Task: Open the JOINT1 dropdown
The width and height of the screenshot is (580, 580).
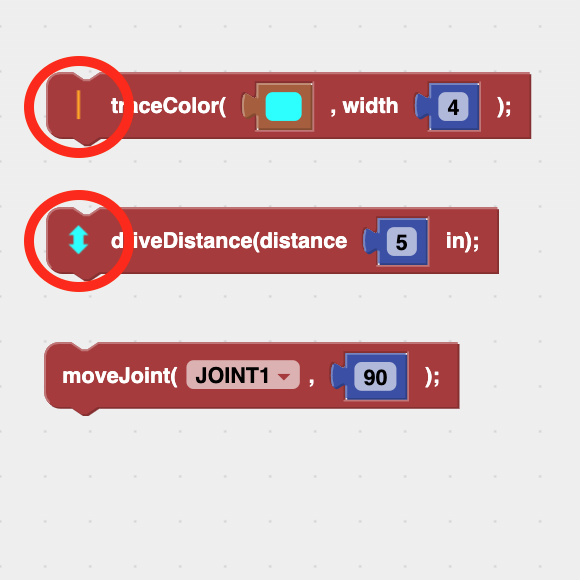Action: pyautogui.click(x=243, y=375)
